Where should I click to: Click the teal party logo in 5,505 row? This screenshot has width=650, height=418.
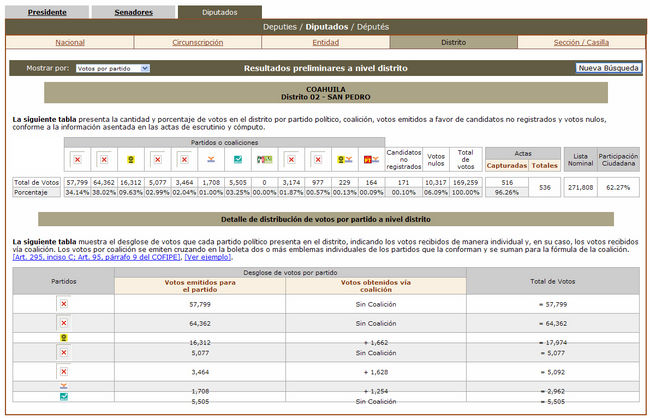pos(64,398)
